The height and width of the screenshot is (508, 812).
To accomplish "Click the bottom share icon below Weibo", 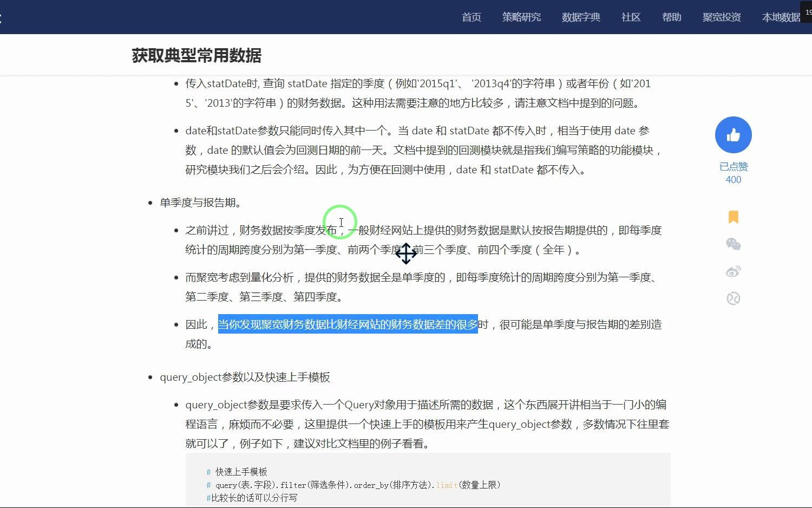I will (x=733, y=298).
